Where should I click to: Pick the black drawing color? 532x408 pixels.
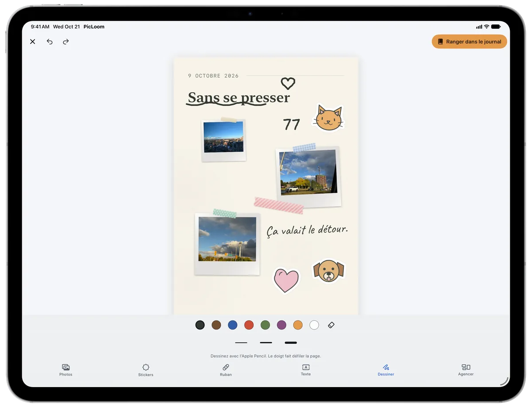point(200,325)
